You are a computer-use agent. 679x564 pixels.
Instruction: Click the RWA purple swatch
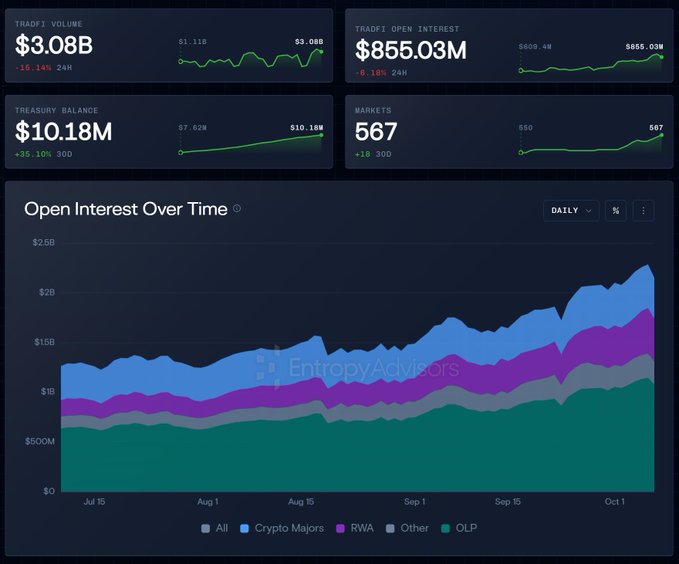(x=341, y=528)
